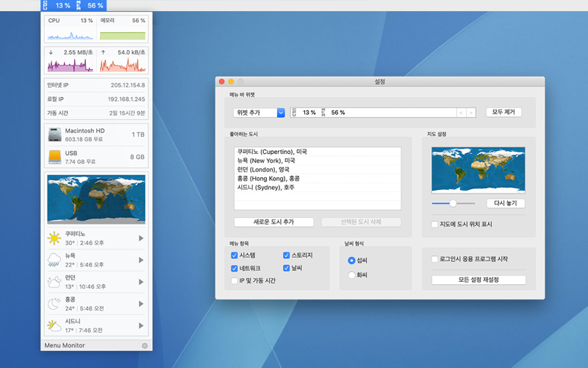Click the 새로운 도시 추가 button
Viewport: 588px width, 368px height.
pyautogui.click(x=273, y=222)
